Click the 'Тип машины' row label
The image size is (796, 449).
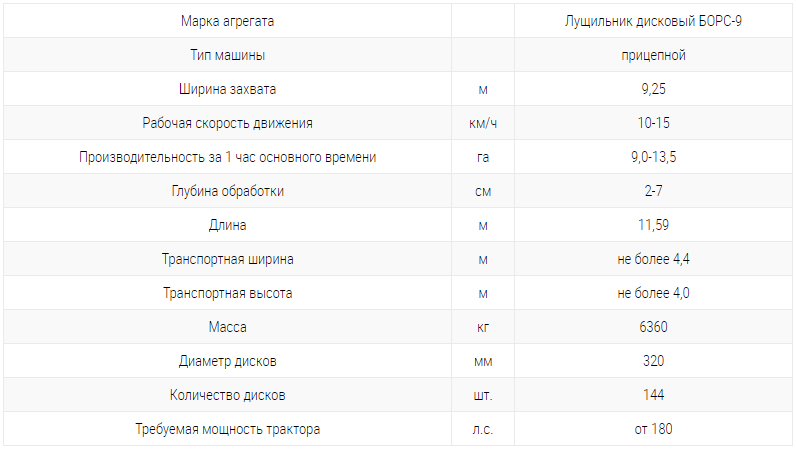pyautogui.click(x=227, y=55)
